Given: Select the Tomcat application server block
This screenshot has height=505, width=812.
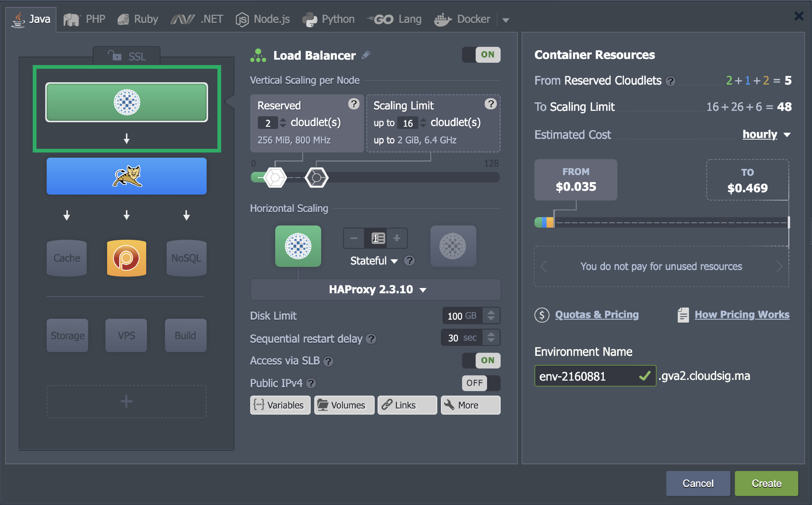Looking at the screenshot, I should [x=127, y=176].
